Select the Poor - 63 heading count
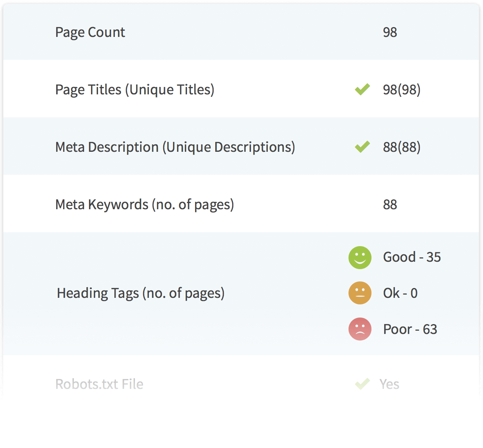The height and width of the screenshot is (448, 483). point(410,329)
